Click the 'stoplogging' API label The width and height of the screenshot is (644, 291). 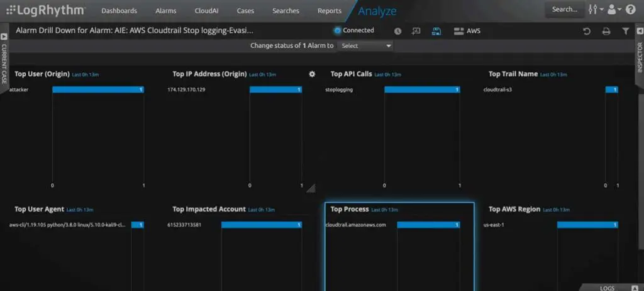pos(339,89)
